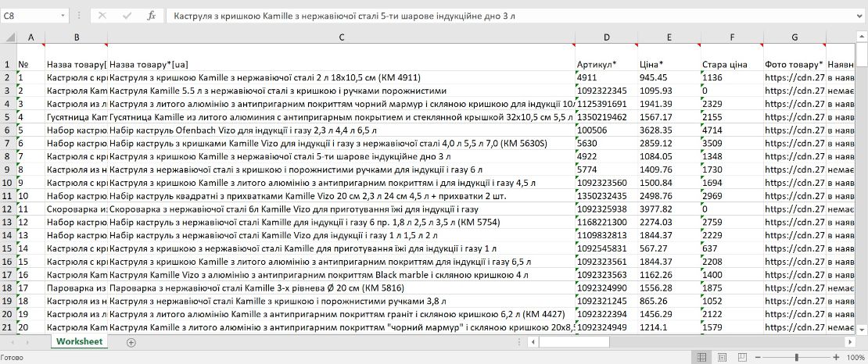Click the 100% zoom level
The image size is (868, 364).
(855, 358)
